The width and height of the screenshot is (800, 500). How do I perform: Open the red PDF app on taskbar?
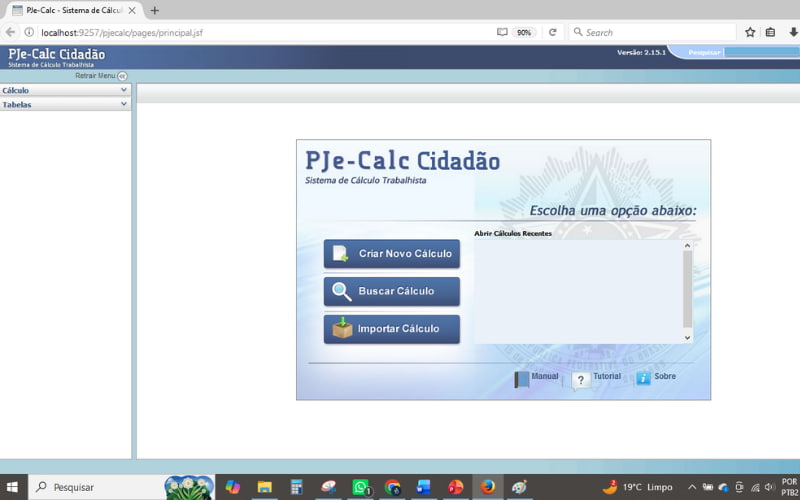pyautogui.click(x=456, y=487)
